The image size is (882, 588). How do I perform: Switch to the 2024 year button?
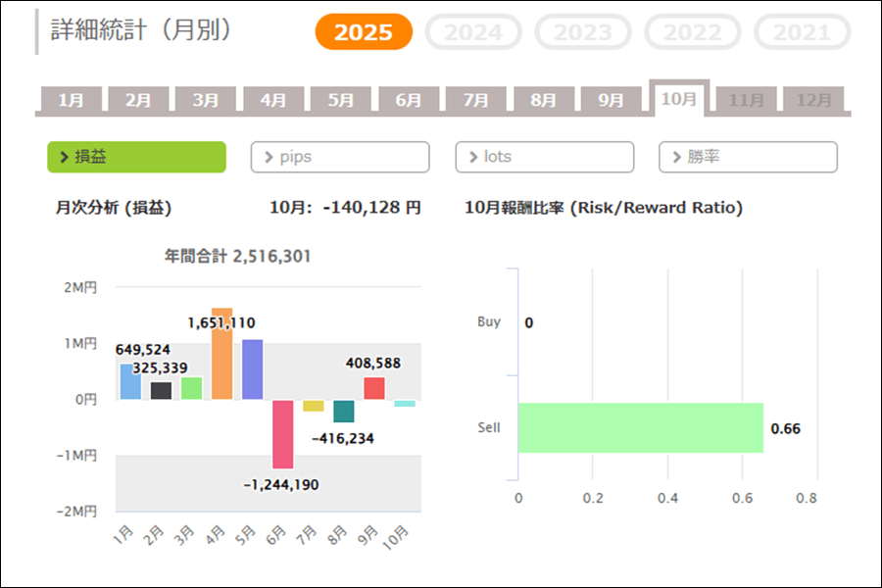point(473,32)
